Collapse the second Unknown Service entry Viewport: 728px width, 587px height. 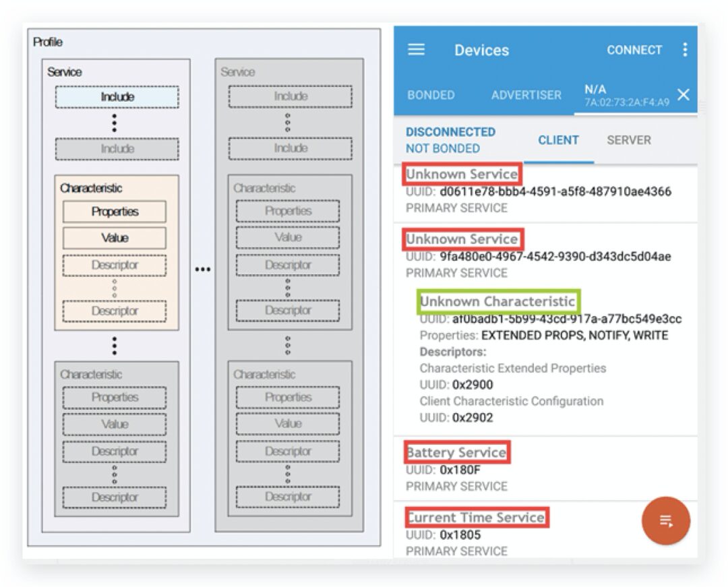[x=462, y=239]
